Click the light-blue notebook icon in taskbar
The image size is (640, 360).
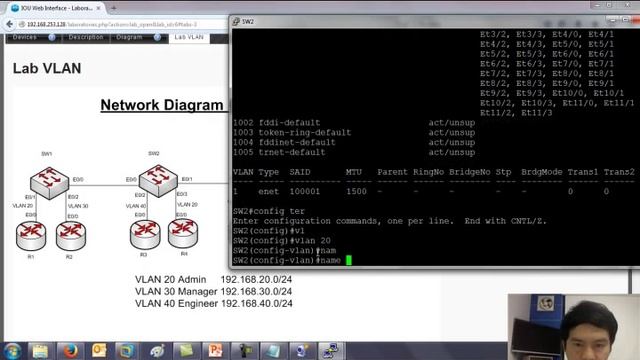point(273,351)
